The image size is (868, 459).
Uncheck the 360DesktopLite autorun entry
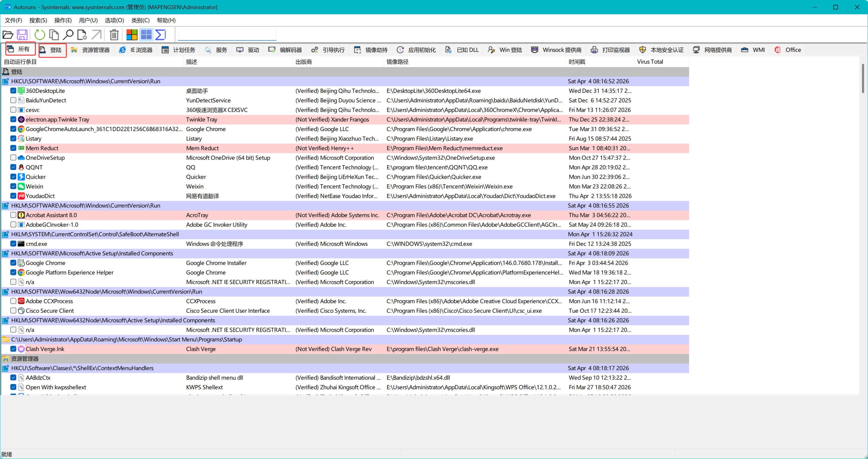pyautogui.click(x=13, y=90)
